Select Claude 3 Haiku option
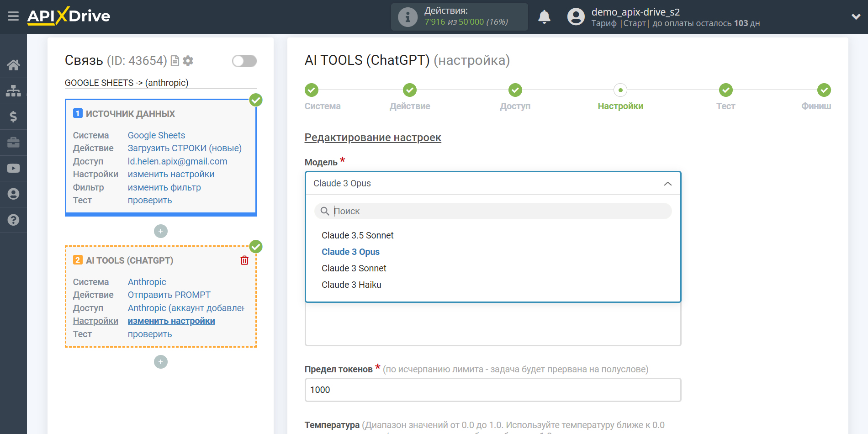The width and height of the screenshot is (868, 434). pos(351,285)
